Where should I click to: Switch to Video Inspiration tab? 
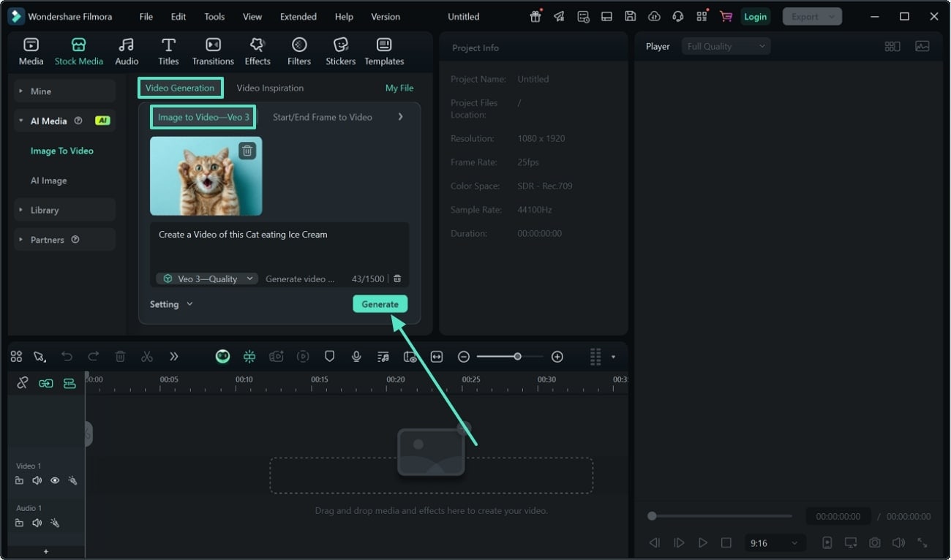click(270, 88)
